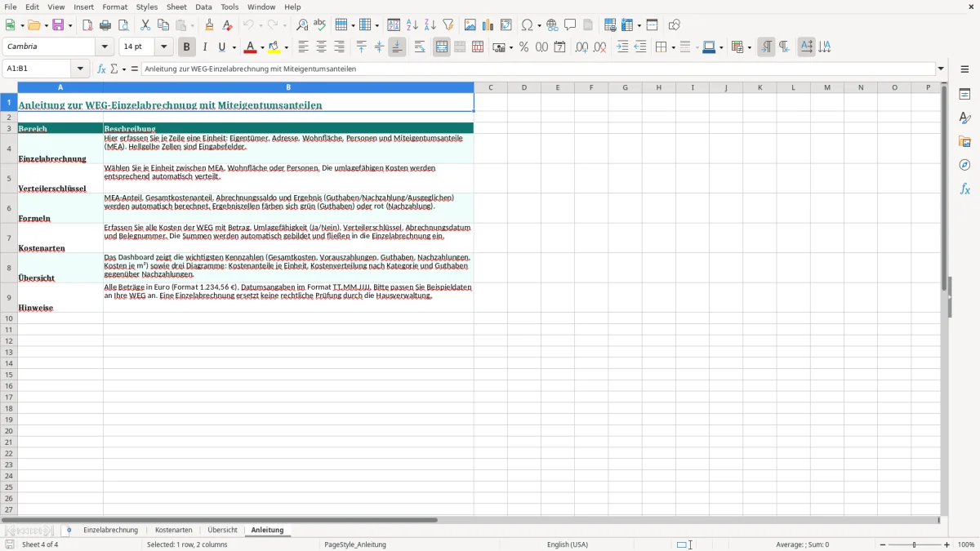Format cell as percent

523,47
